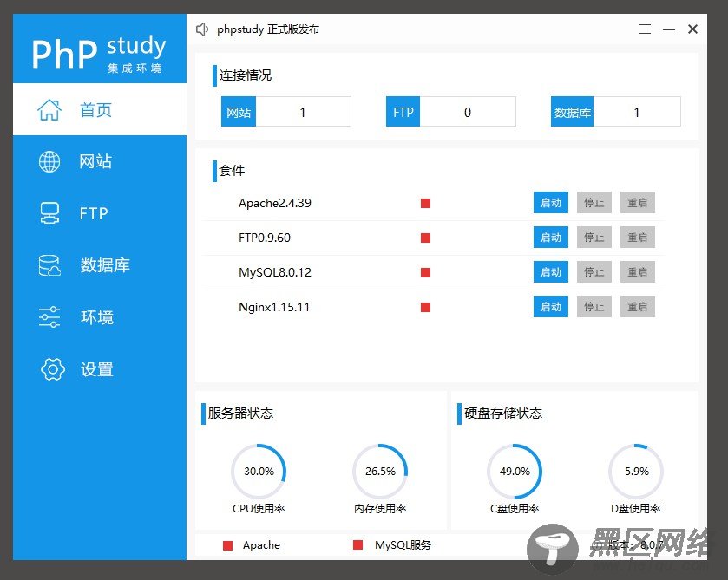728x580 pixels.
Task: Click the FTP connection count box
Action: click(x=451, y=111)
